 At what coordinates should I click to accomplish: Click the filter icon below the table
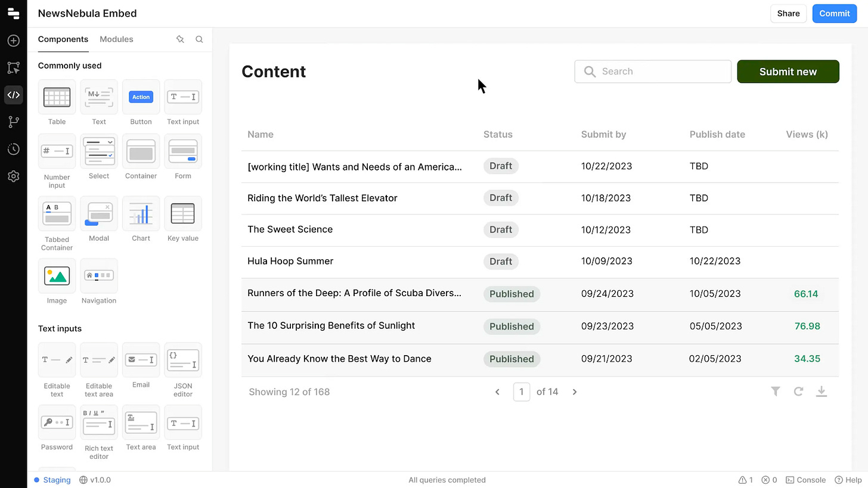pos(775,391)
